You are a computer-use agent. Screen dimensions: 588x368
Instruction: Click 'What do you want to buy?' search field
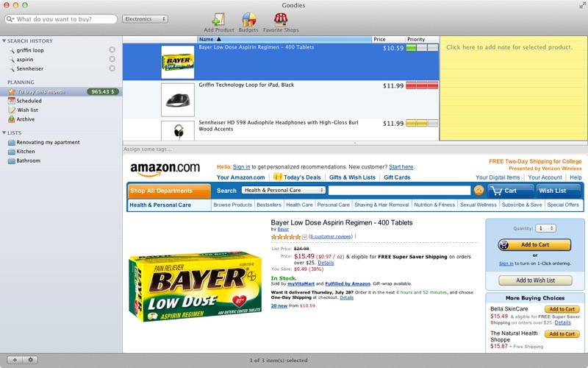pos(61,19)
